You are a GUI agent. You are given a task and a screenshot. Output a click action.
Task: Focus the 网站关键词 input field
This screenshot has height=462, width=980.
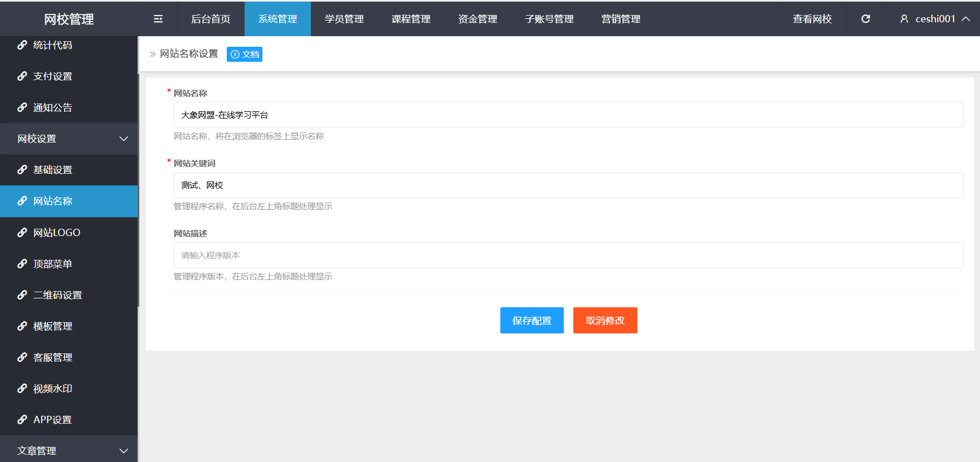click(568, 185)
